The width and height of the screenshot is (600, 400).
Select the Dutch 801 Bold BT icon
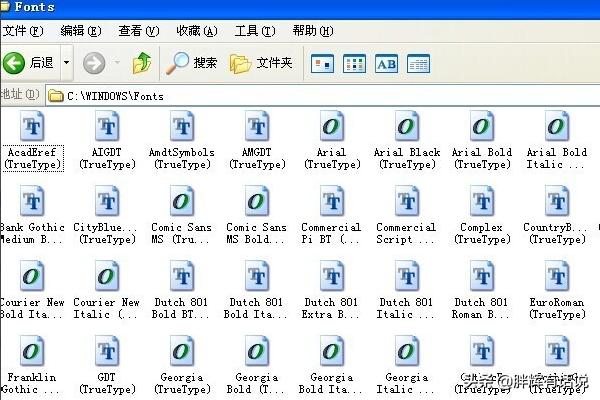pyautogui.click(x=182, y=276)
